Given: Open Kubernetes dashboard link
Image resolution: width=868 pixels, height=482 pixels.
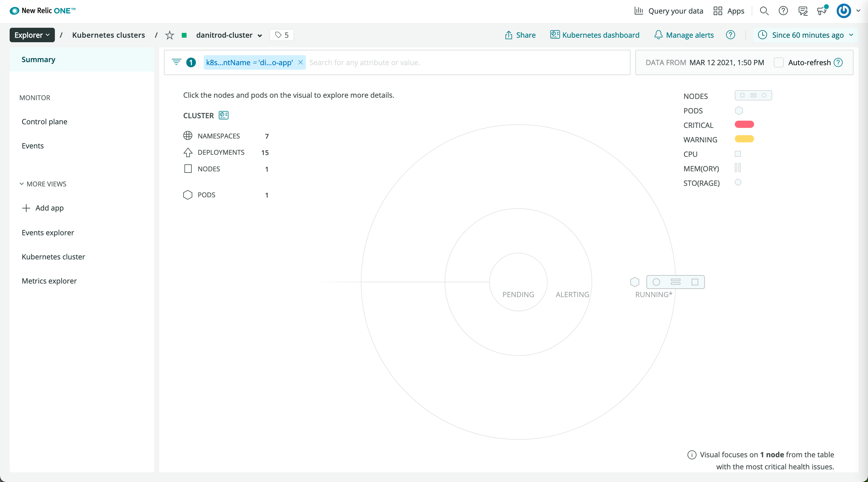Looking at the screenshot, I should point(594,35).
